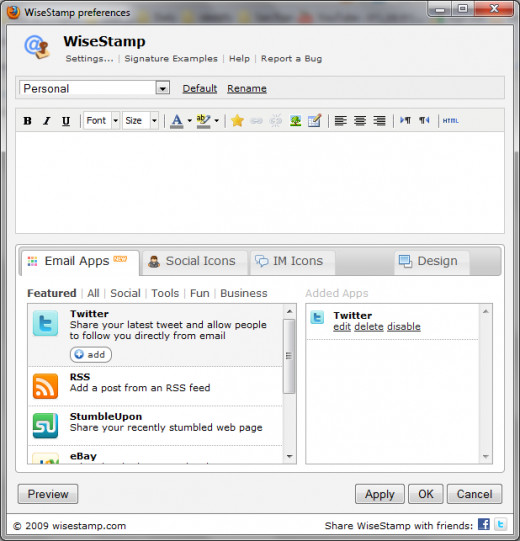
Task: Click the featured apps scrollbar thumb
Action: point(289,356)
